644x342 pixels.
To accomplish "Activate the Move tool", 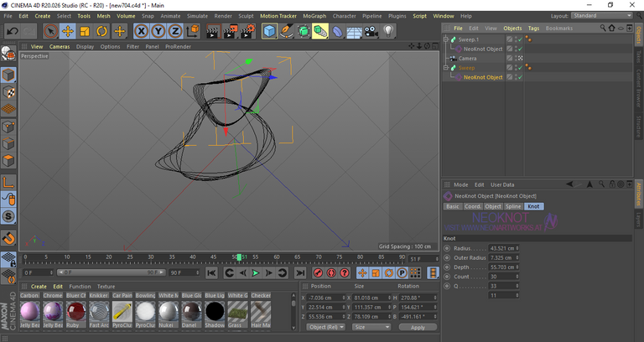I will 68,31.
